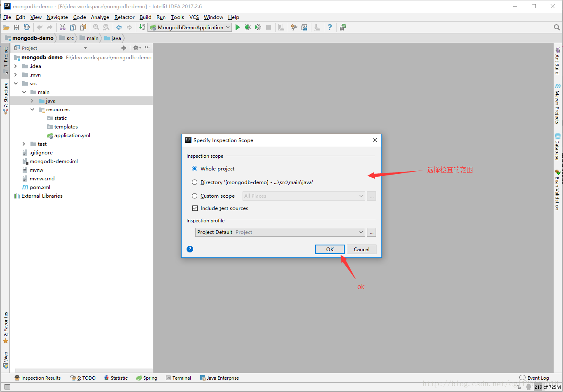
Task: Open Settings via wrench icon
Action: tap(294, 28)
